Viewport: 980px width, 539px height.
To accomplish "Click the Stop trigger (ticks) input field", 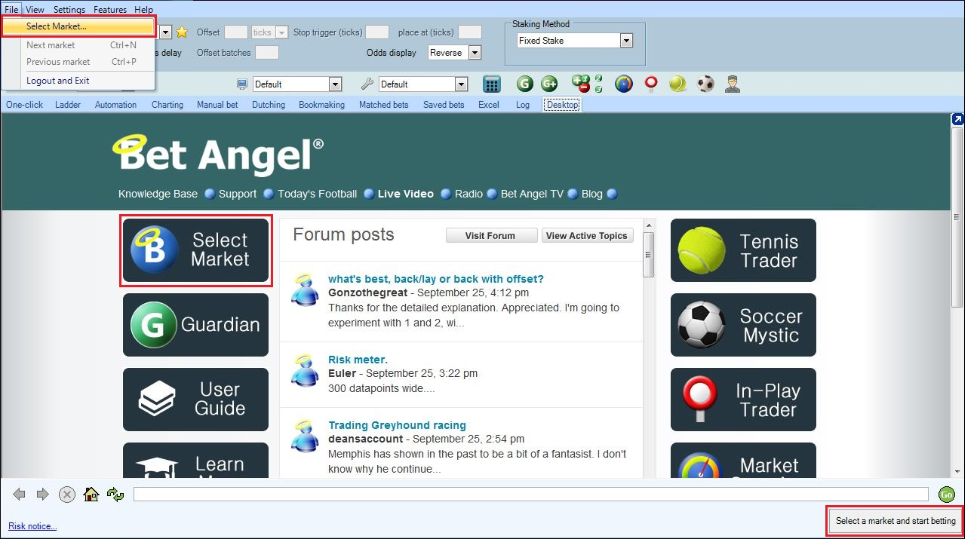I will 377,32.
